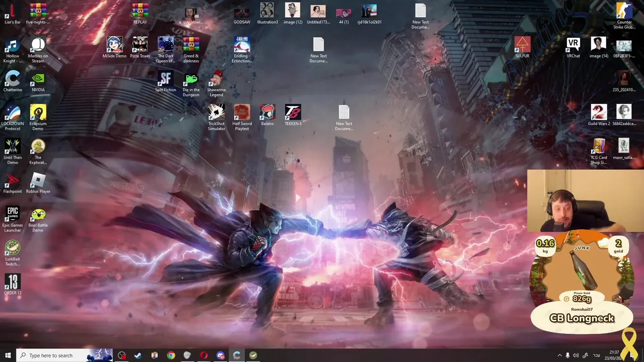Open Chatterino from the desktop
The image size is (644, 362).
[13, 81]
